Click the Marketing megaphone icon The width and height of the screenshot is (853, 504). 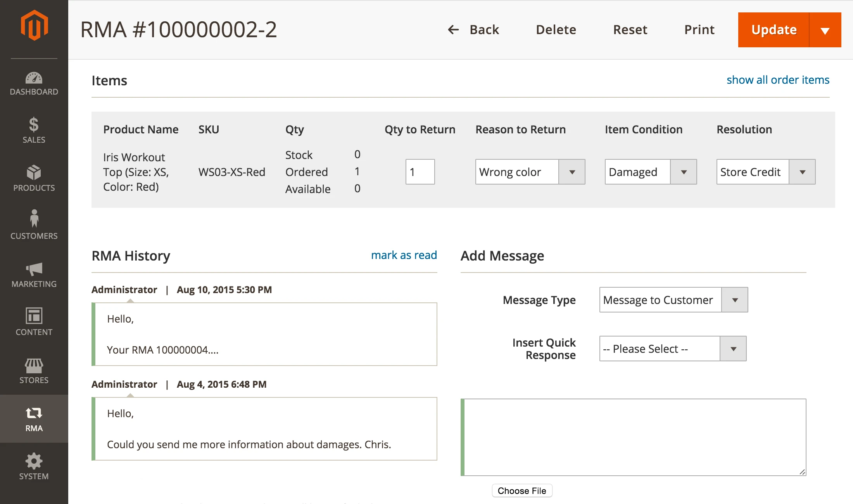click(34, 273)
